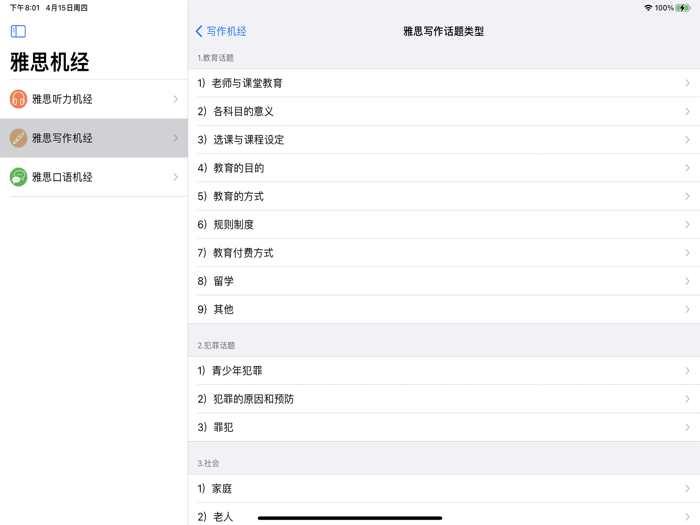700x525 pixels.
Task: Open topic 其他 under 教育话题
Action: pos(444,309)
